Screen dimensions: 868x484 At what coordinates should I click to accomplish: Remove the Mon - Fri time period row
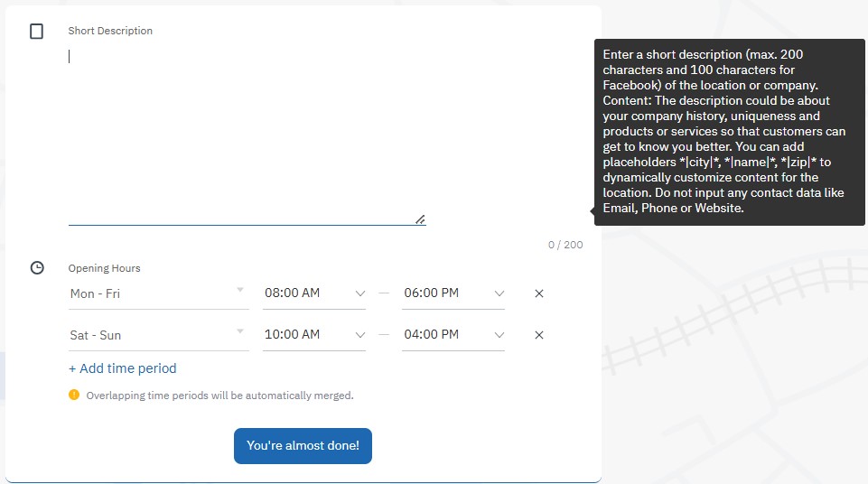(x=539, y=293)
